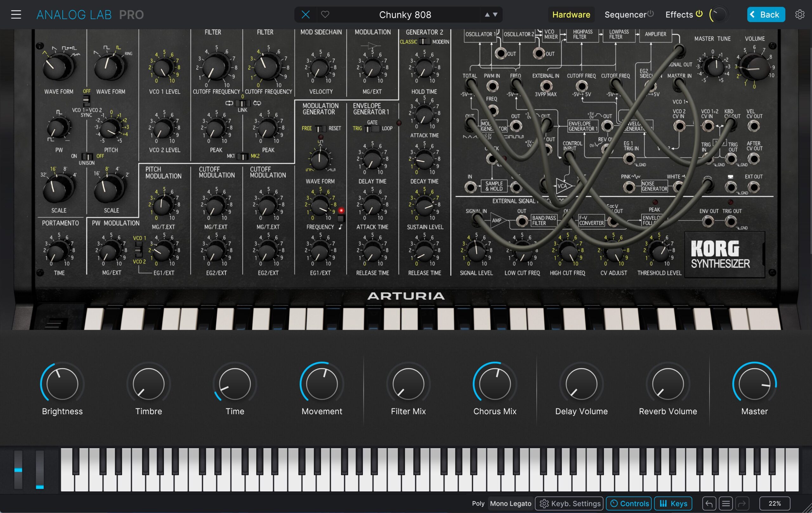Close the preset with the X icon
This screenshot has width=812, height=513.
(x=305, y=15)
